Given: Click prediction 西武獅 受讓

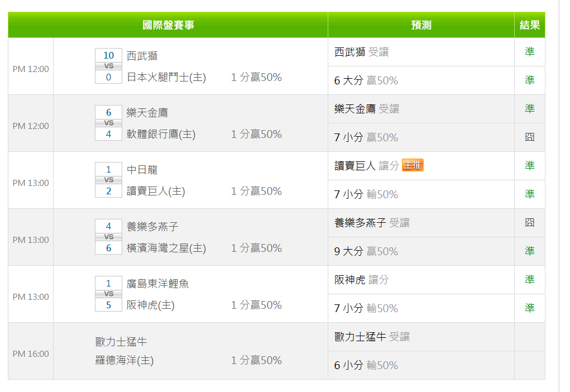Looking at the screenshot, I should (x=362, y=52).
